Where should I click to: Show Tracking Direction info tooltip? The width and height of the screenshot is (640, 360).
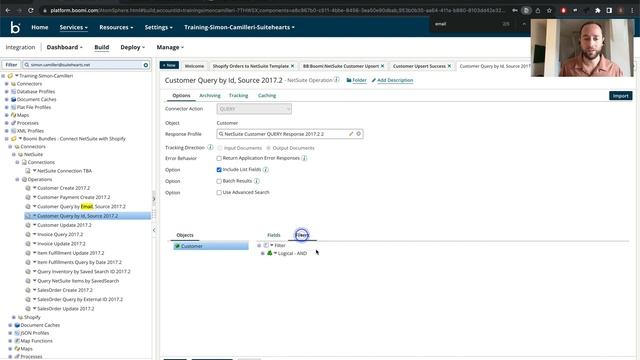210,147
